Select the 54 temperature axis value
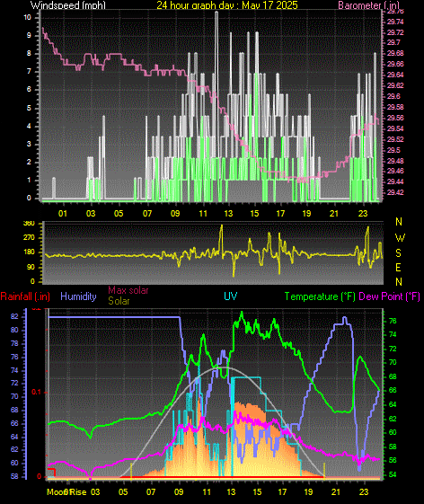 (393, 474)
